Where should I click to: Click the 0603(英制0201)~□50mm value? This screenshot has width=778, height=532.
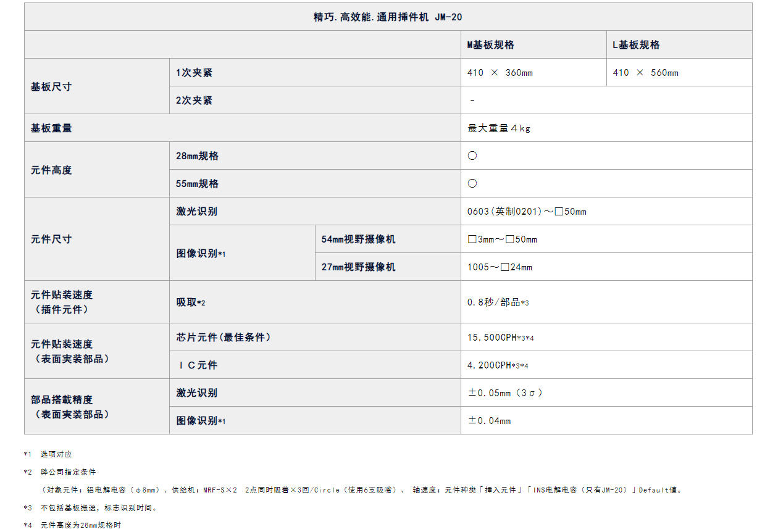[527, 212]
